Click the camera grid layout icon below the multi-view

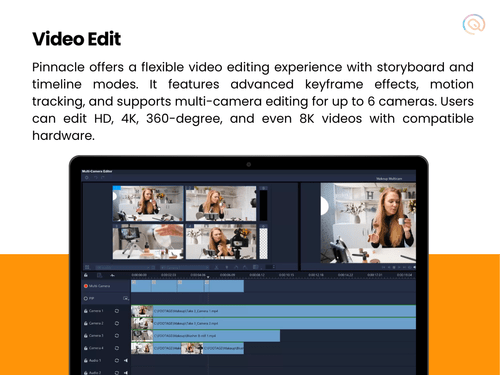click(87, 267)
